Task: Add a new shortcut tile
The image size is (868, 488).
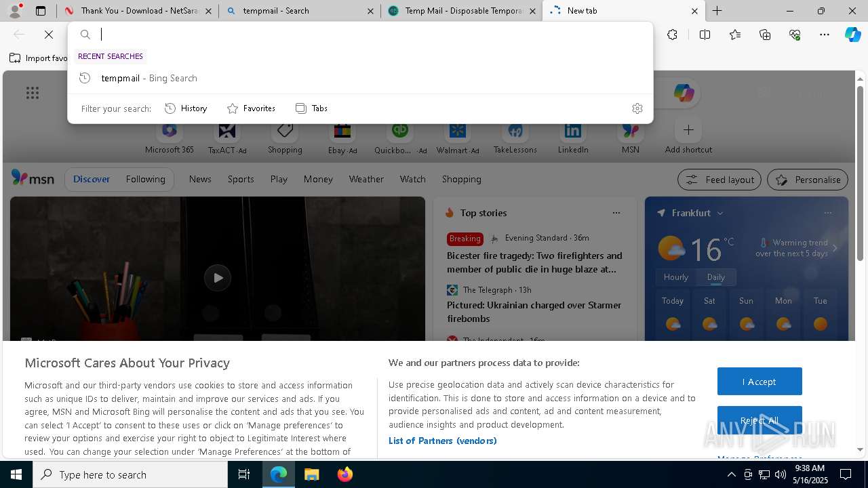Action: pyautogui.click(x=688, y=138)
